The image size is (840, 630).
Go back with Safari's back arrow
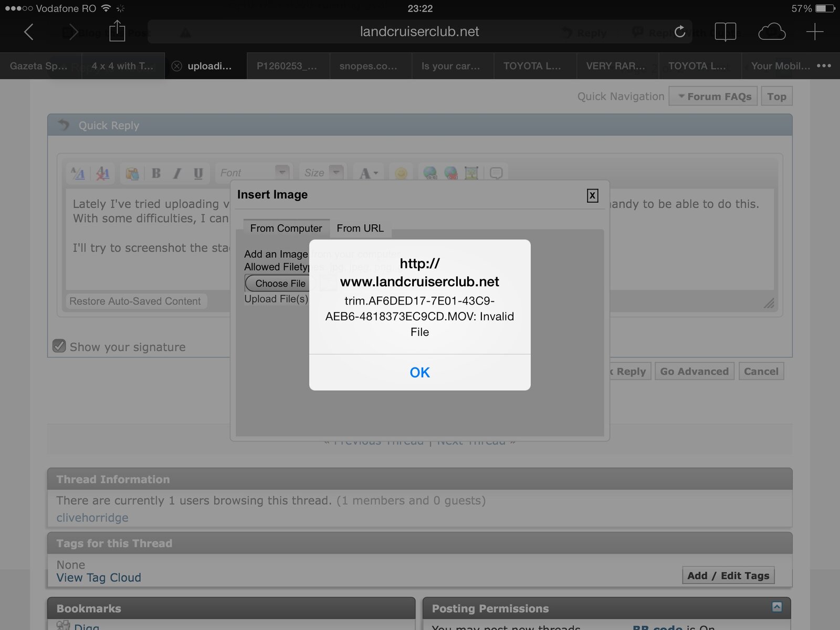pyautogui.click(x=29, y=32)
